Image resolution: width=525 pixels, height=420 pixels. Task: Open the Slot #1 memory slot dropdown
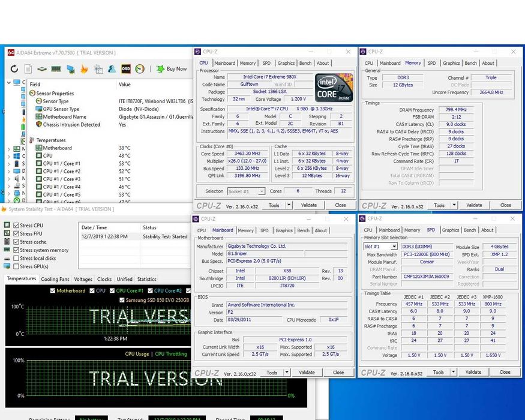394,247
